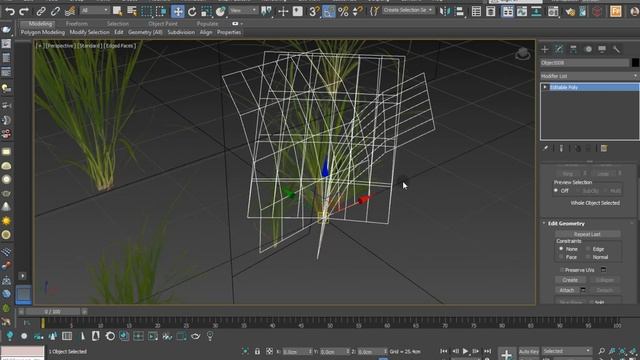
Task: Open reference coordinate system View dropdown
Action: pyautogui.click(x=243, y=10)
